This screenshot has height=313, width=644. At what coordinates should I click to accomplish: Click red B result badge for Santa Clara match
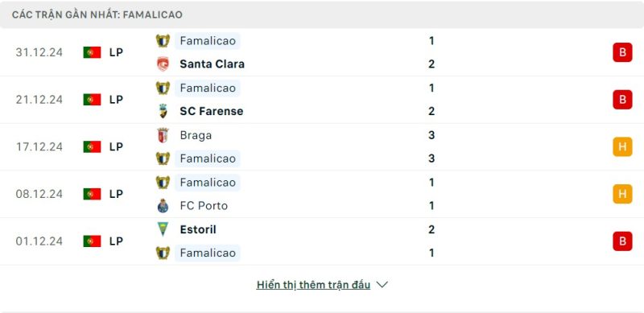tap(622, 52)
